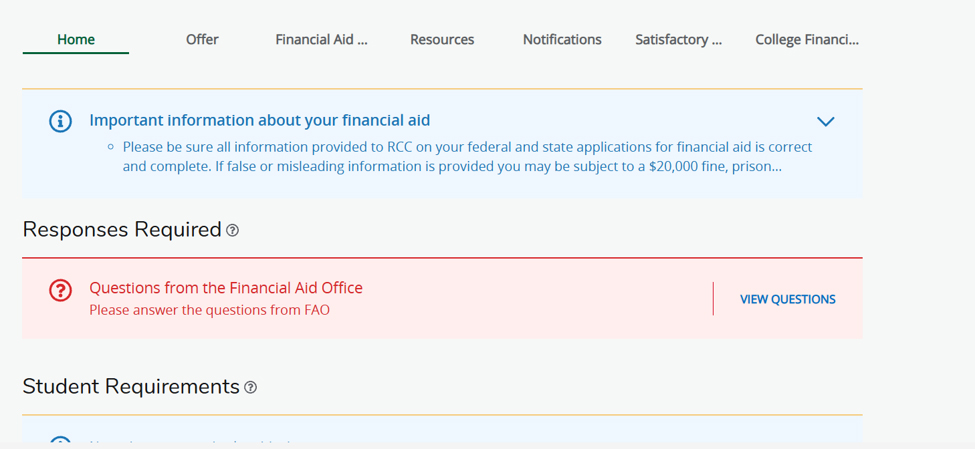Screen dimensions: 975x449
Task: Collapse the Important information chevron
Action: click(x=826, y=122)
